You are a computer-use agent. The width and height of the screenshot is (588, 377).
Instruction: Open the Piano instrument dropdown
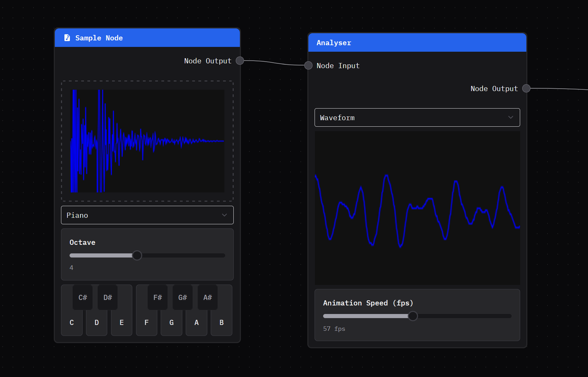pyautogui.click(x=147, y=215)
